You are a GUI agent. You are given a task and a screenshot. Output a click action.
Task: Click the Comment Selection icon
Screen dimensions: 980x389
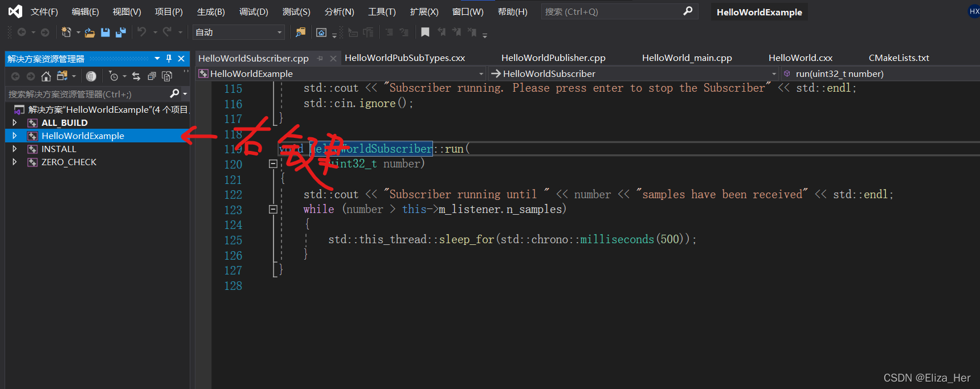[389, 32]
